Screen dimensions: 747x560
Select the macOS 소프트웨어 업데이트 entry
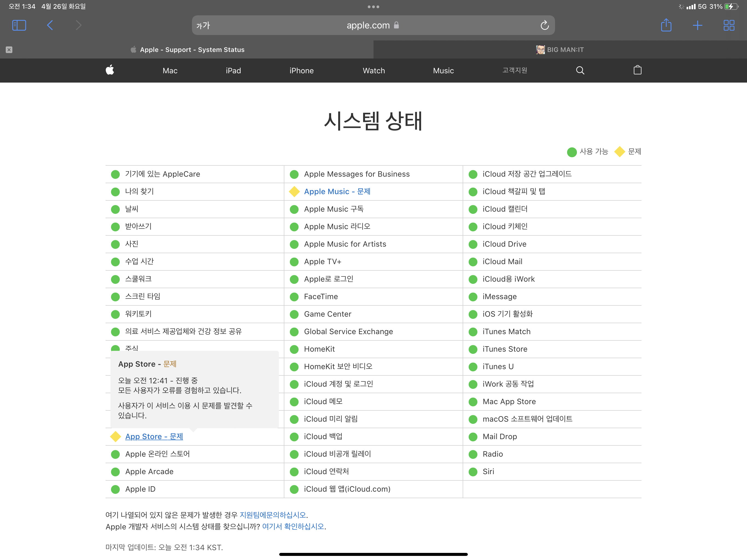(x=552, y=419)
